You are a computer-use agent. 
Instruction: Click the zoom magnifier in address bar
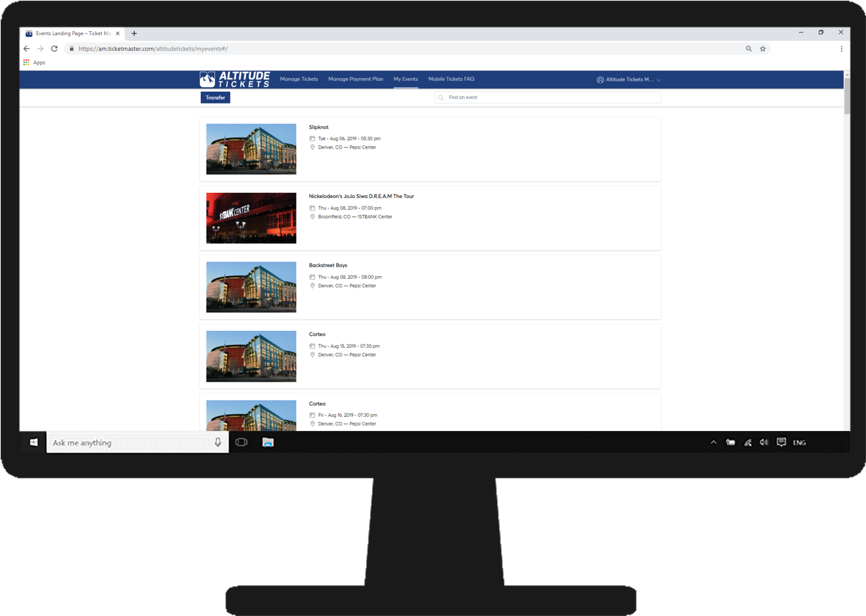pos(749,49)
